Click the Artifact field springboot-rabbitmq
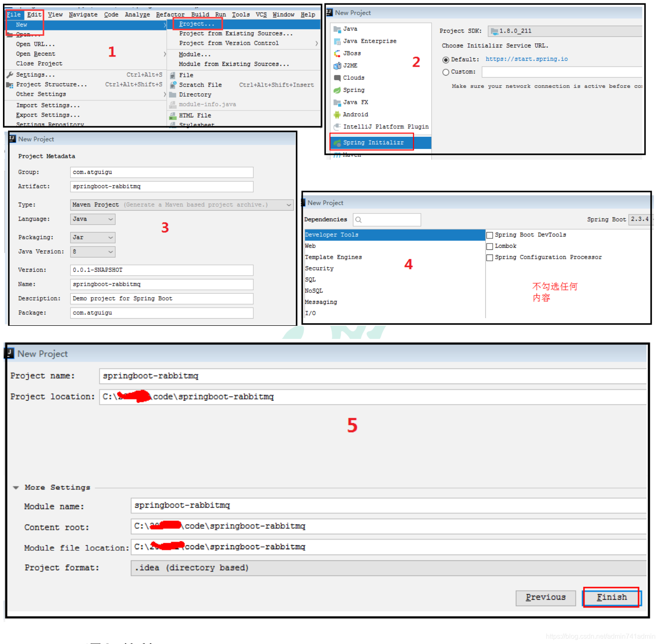Image resolution: width=659 pixels, height=644 pixels. click(x=162, y=187)
